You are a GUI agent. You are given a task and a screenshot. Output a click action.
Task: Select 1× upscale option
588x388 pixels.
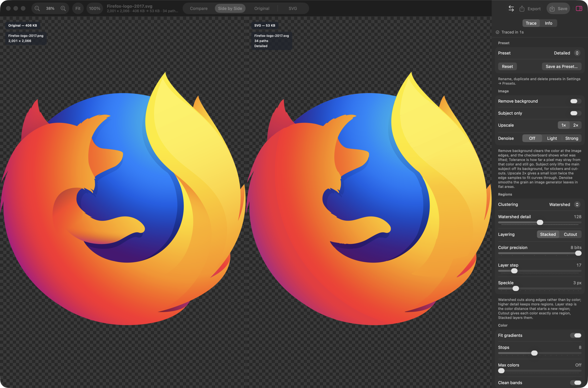(x=563, y=125)
